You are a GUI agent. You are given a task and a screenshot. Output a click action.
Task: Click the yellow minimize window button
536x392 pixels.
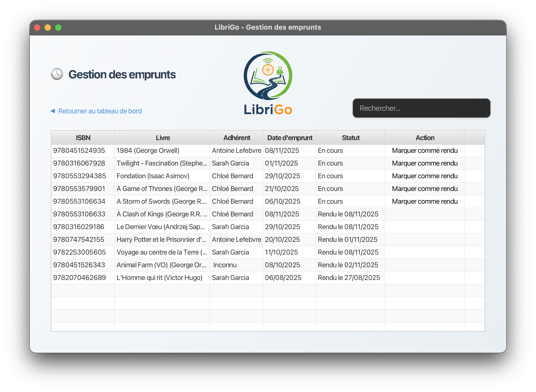click(x=48, y=28)
